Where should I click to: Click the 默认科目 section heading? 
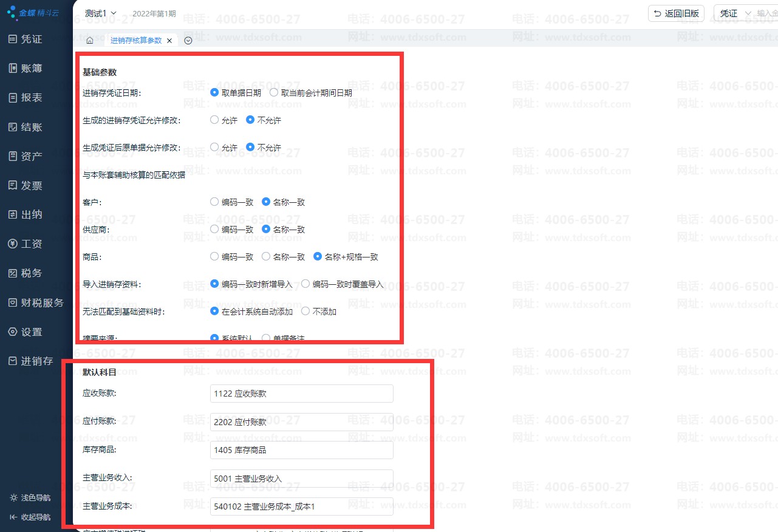click(x=100, y=372)
